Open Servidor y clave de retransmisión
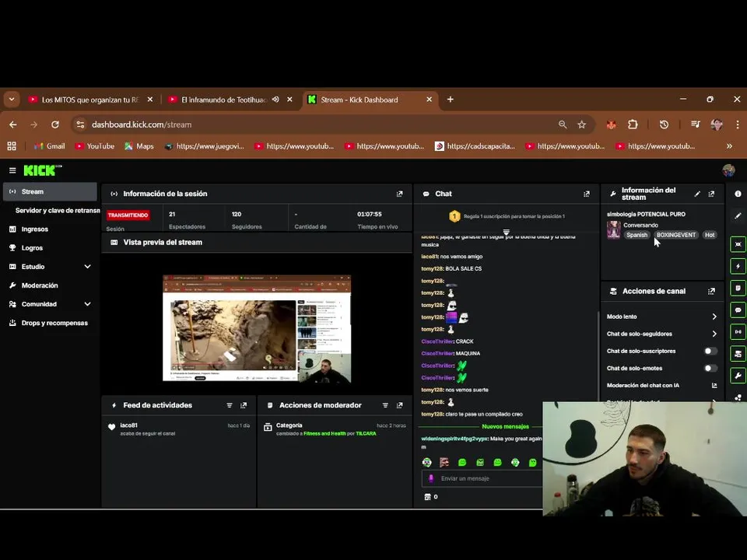Viewport: 747px width, 560px height. (x=58, y=211)
